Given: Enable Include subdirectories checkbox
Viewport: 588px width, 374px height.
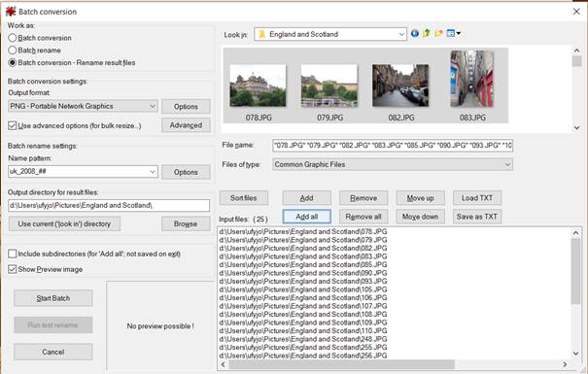Looking at the screenshot, I should tap(13, 254).
